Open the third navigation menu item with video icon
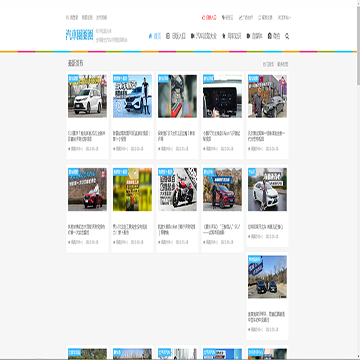The width and height of the screenshot is (360, 360). pyautogui.click(x=204, y=36)
